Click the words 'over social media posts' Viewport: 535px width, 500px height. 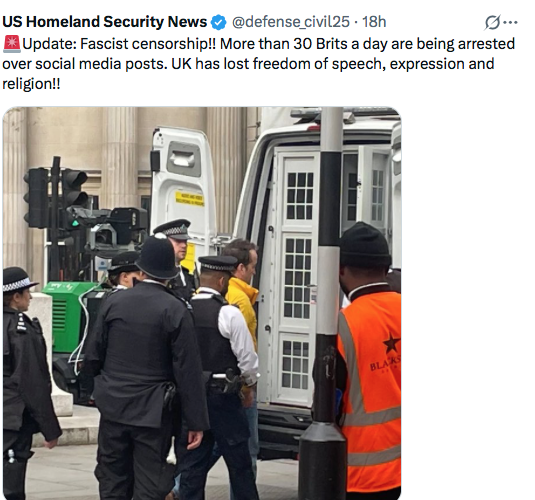tap(85, 64)
